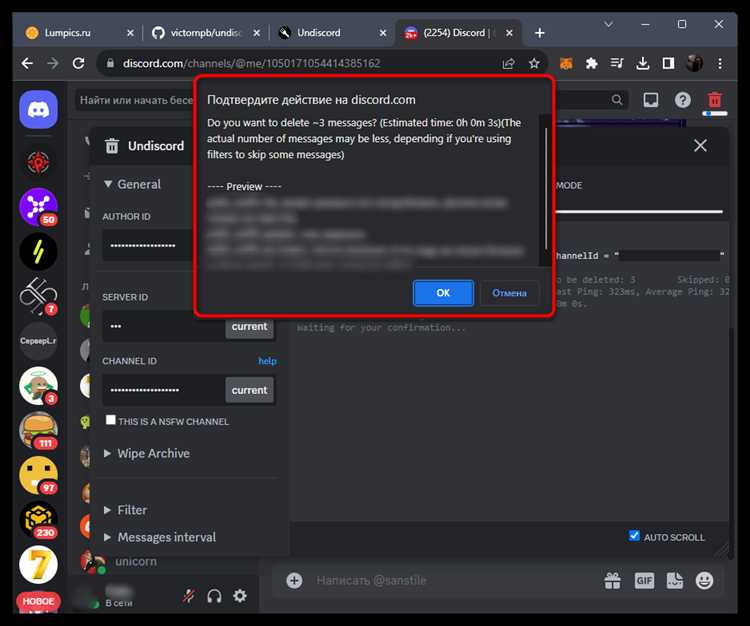Open the server icon with 7 badge

point(38,296)
